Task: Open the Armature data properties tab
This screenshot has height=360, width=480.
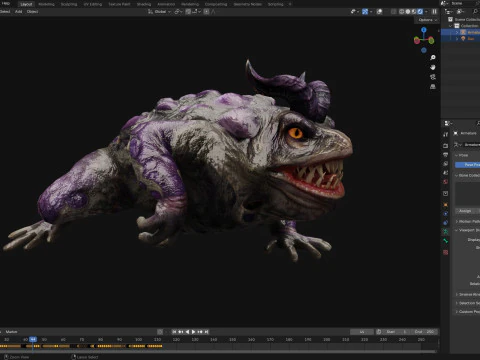Action: [x=446, y=231]
